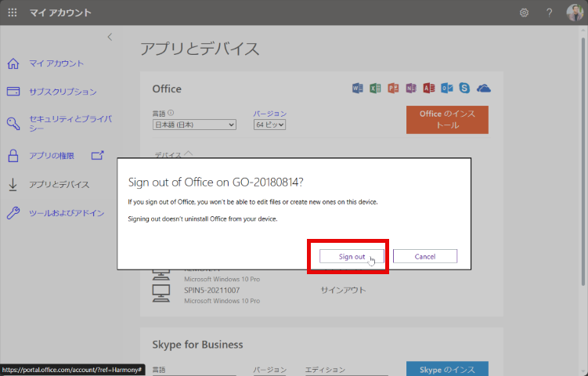
Task: Click the language info icon
Action: tap(171, 113)
